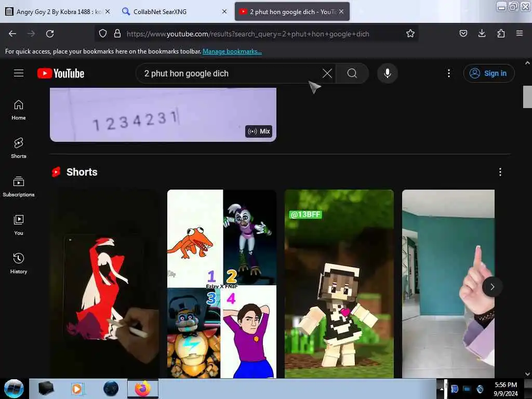Reload the current page
Screen dimensions: 532x399
tap(50, 34)
